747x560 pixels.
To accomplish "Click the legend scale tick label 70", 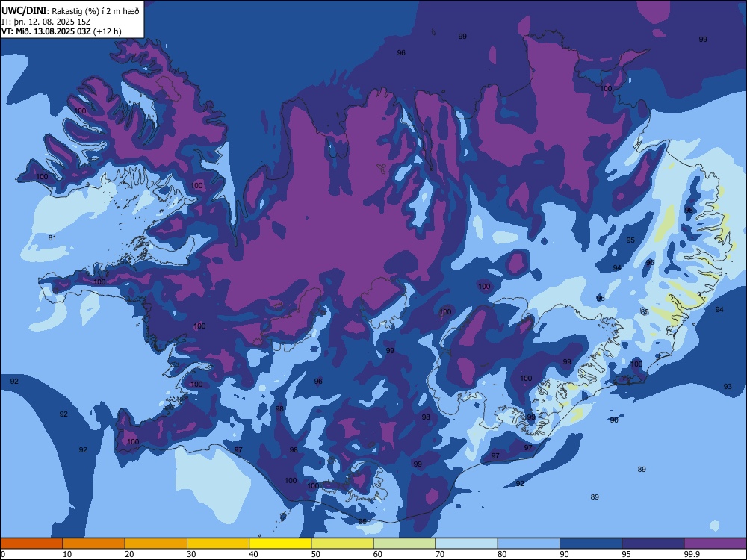I will (440, 554).
